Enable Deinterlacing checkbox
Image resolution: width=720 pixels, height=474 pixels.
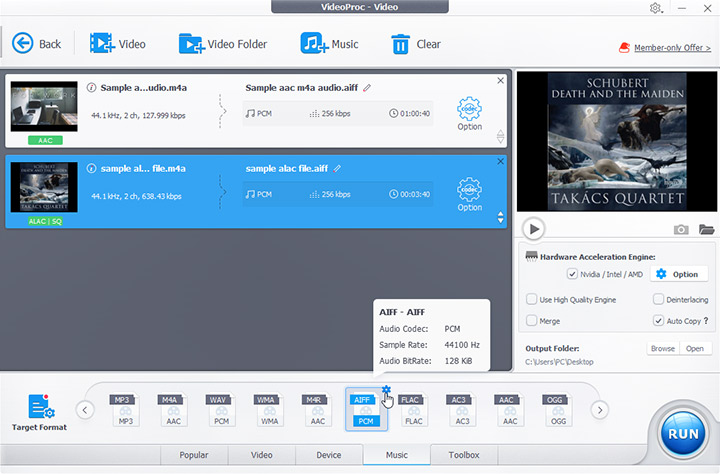point(658,299)
